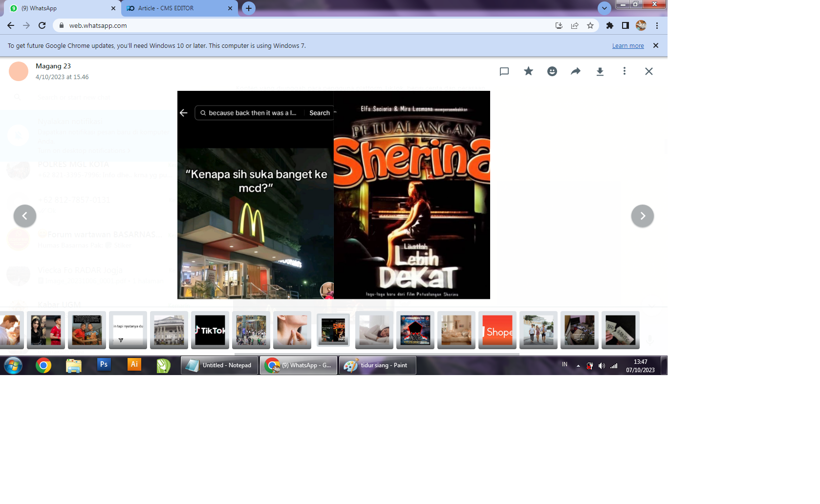Viewport: 820px width, 504px height.
Task: Select the orange Shopee thumbnail
Action: point(497,330)
